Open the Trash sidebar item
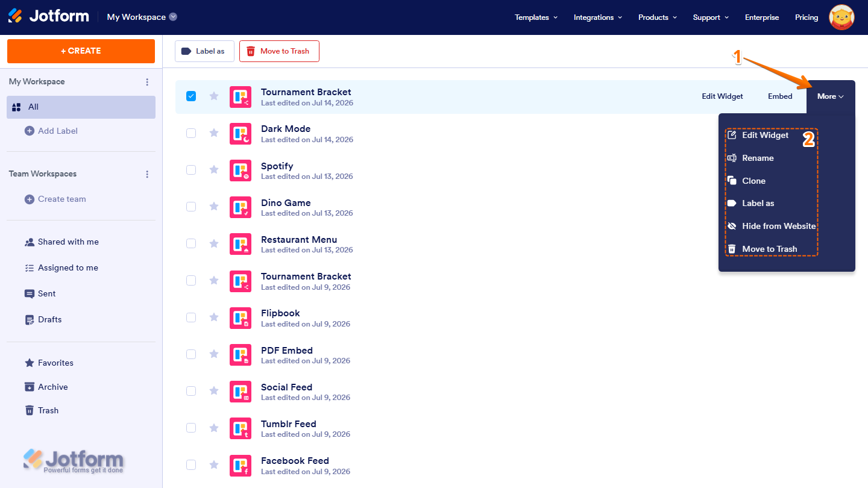This screenshot has width=868, height=488. coord(42,410)
